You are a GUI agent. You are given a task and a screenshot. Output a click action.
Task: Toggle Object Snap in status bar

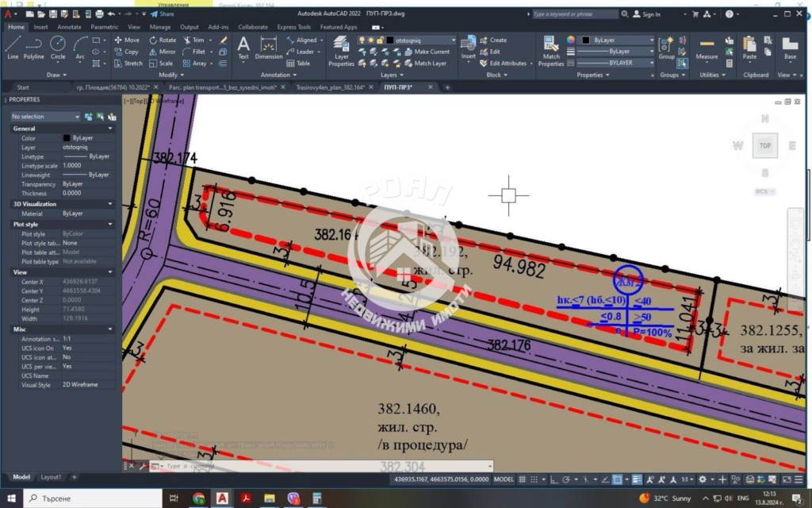617,479
